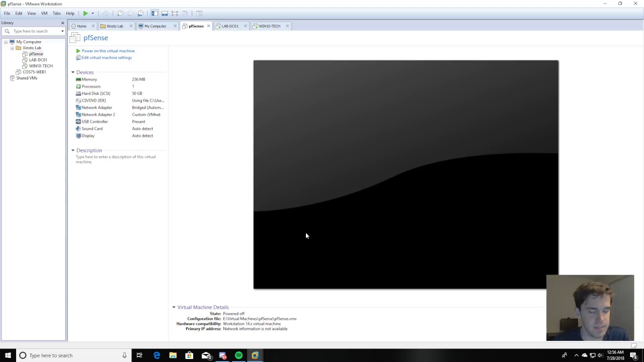
Task: Select LAB-DC01 in the library tree
Action: (x=38, y=60)
